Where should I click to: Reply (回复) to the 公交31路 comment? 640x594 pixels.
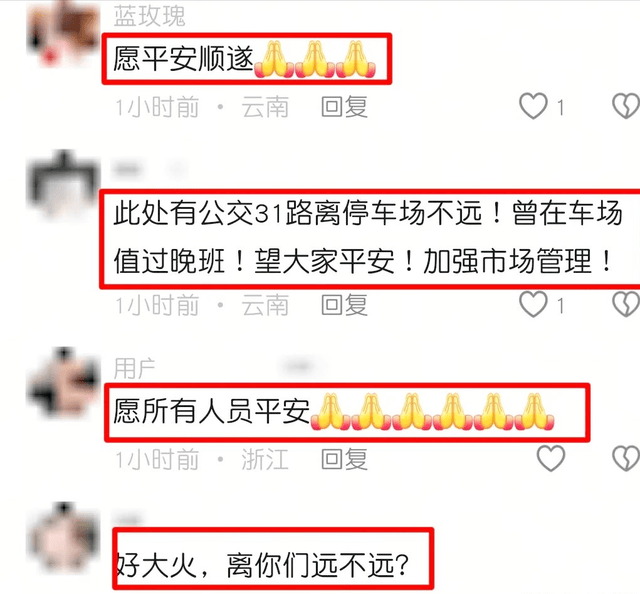click(x=344, y=305)
